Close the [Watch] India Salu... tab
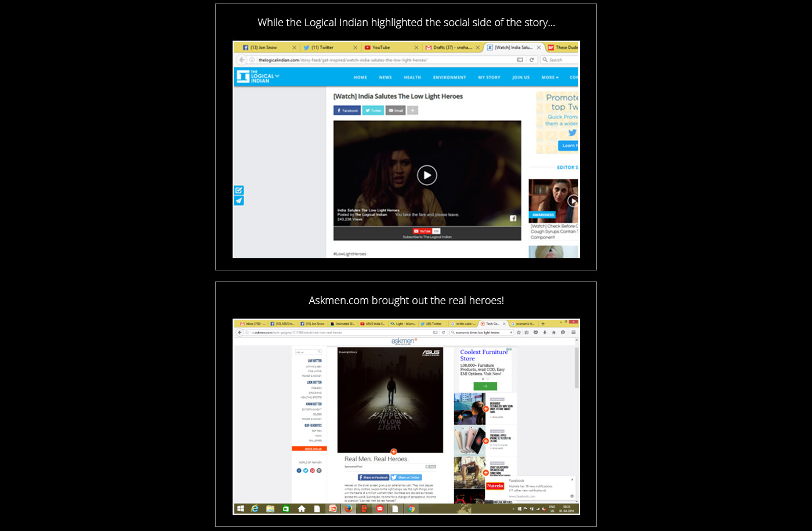This screenshot has width=812, height=531. coord(538,48)
